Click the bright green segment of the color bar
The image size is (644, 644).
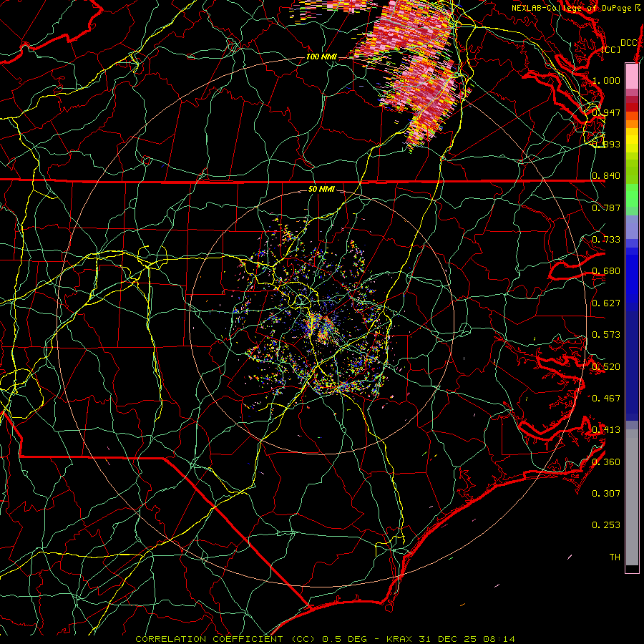[x=632, y=195]
